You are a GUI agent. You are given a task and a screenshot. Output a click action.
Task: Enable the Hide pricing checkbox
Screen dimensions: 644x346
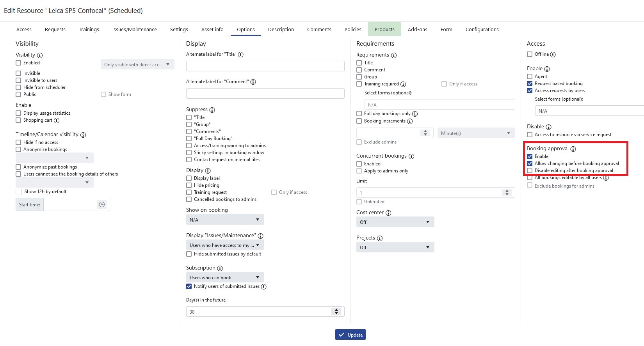189,185
